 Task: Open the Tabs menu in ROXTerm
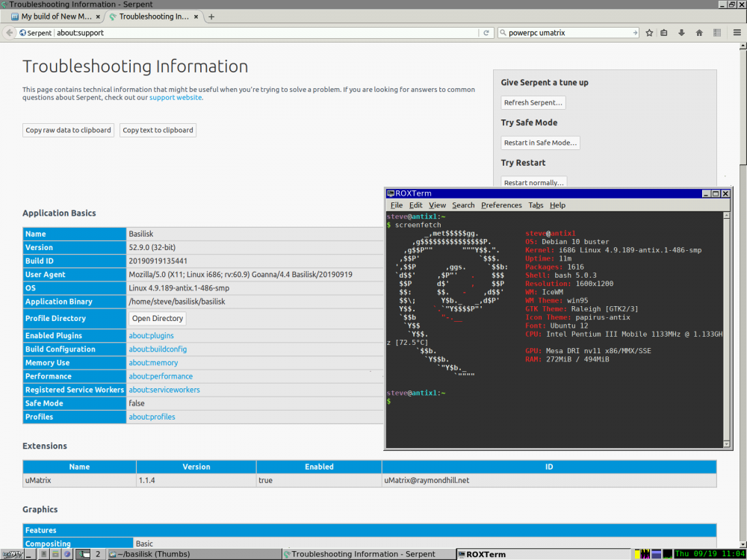(x=536, y=205)
